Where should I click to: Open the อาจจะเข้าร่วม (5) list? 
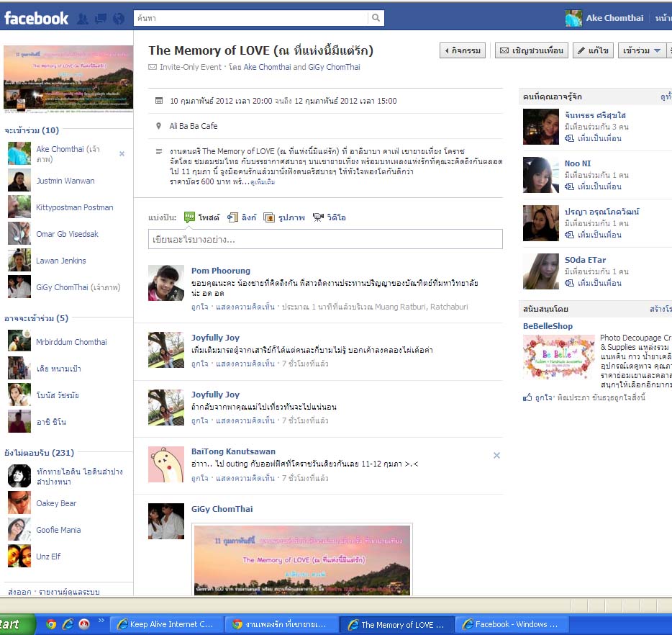click(36, 318)
